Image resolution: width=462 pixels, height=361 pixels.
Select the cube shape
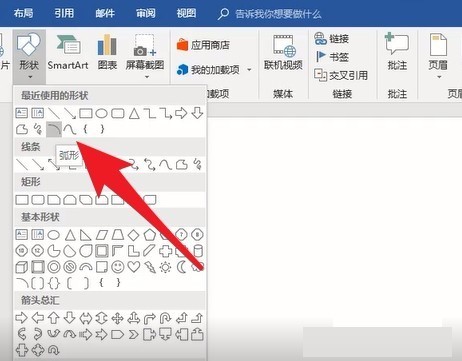22,267
